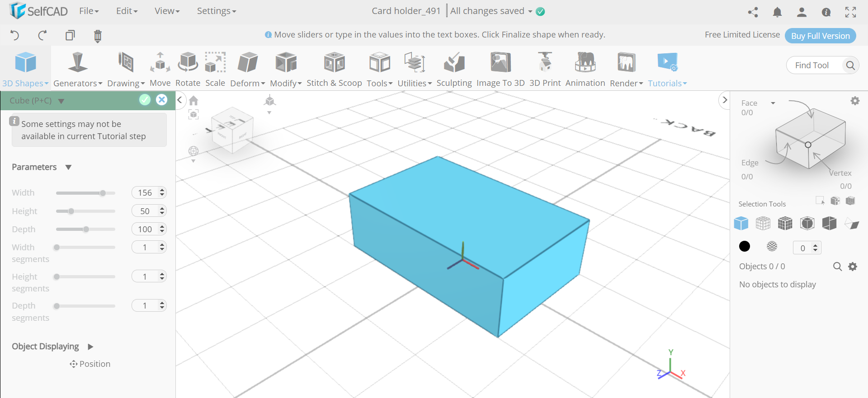Click the info help icon
This screenshot has width=868, height=398.
[826, 12]
